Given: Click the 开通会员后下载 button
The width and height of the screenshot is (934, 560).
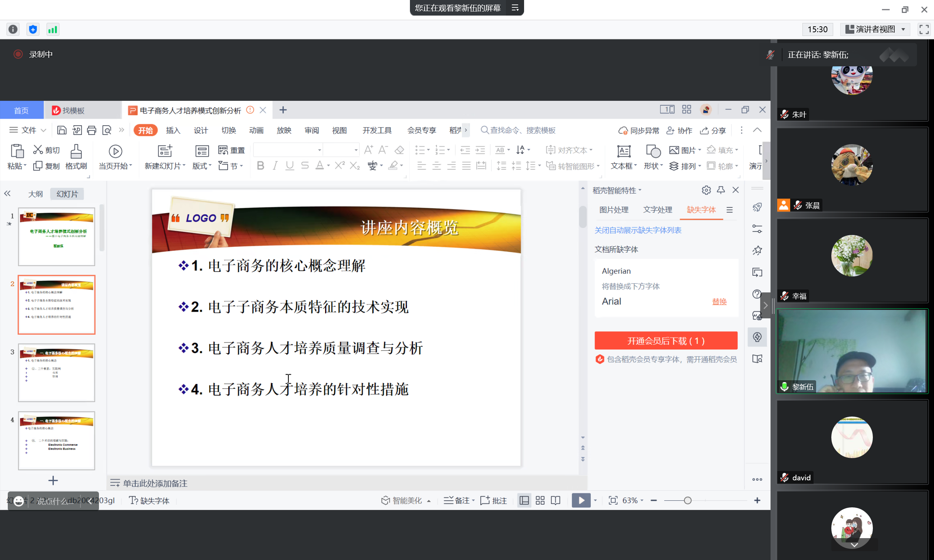Looking at the screenshot, I should tap(666, 340).
